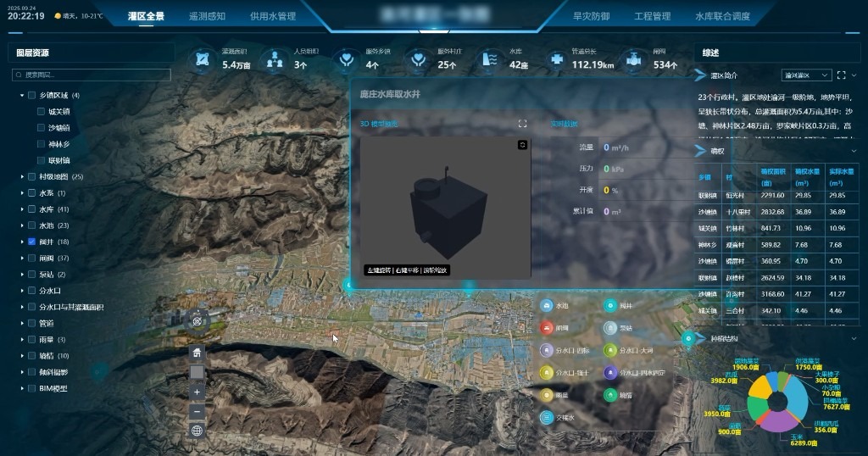Click the 恒光村 row in rights table
Image resolution: width=868 pixels, height=456 pixels.
click(778, 195)
